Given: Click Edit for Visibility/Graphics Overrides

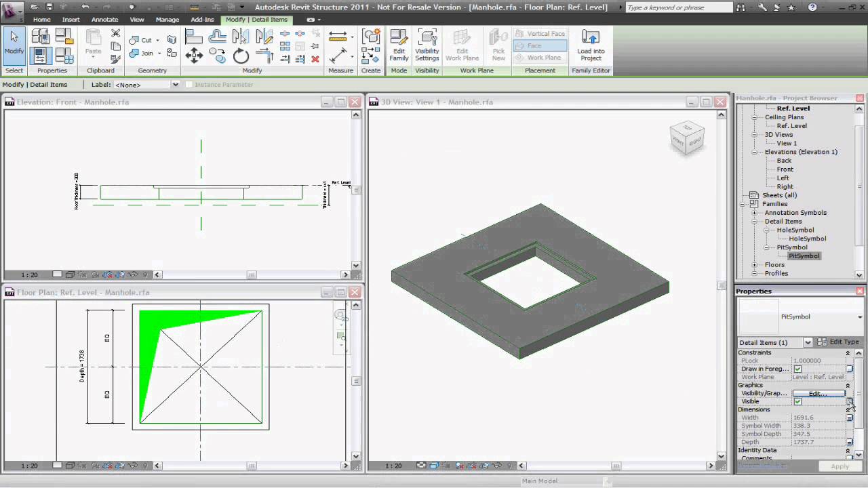Looking at the screenshot, I should (x=819, y=393).
